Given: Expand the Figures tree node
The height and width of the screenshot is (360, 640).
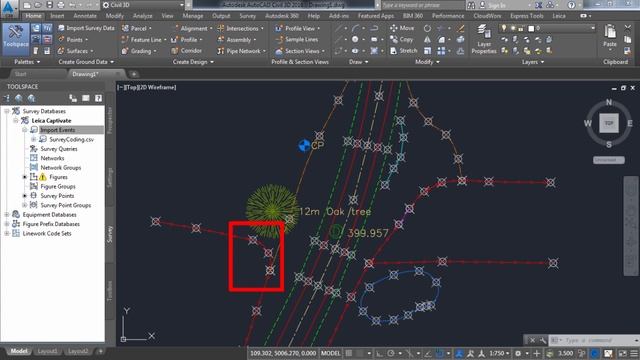Looking at the screenshot, I should pyautogui.click(x=25, y=177).
